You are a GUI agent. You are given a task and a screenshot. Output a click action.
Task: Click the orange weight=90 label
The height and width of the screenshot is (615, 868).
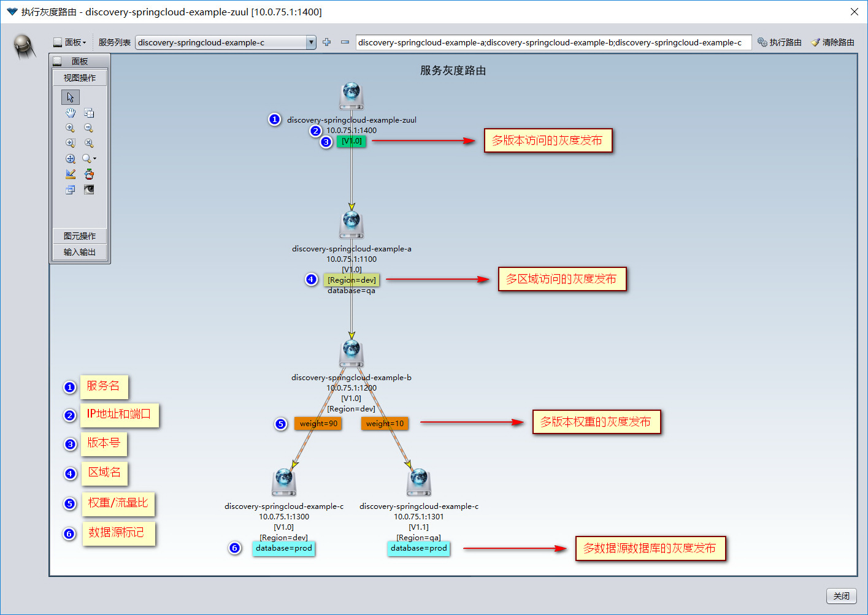coord(318,424)
